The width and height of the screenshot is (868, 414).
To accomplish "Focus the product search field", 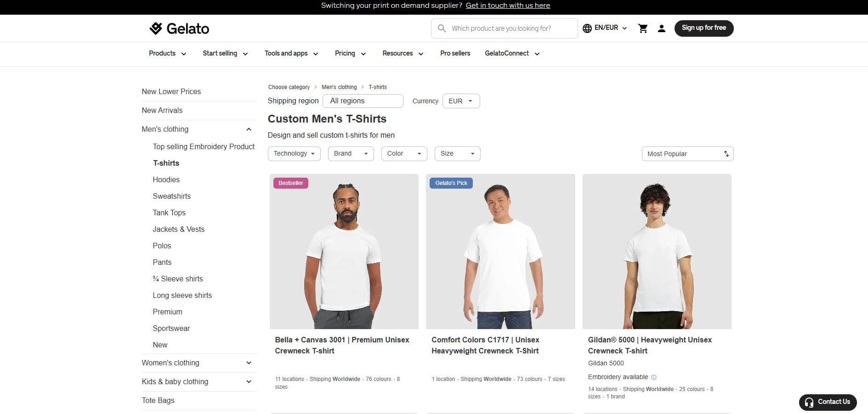I will coord(504,28).
